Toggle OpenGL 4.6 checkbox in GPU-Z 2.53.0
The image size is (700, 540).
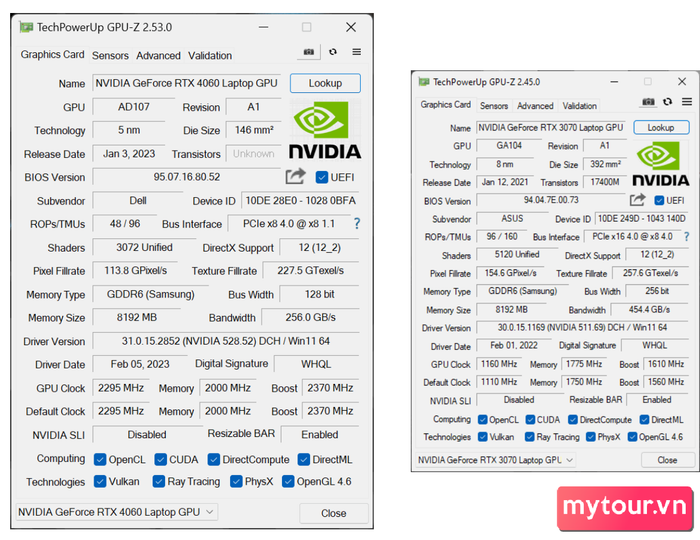click(288, 481)
